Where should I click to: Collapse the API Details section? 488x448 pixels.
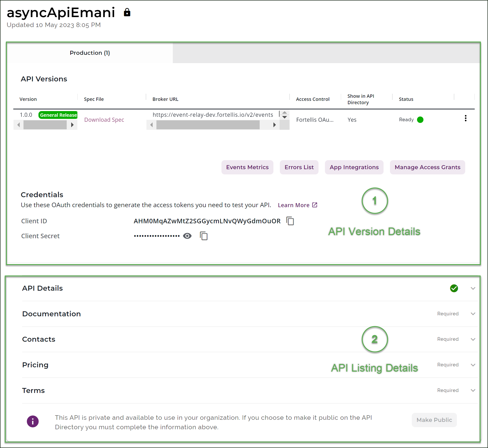473,288
